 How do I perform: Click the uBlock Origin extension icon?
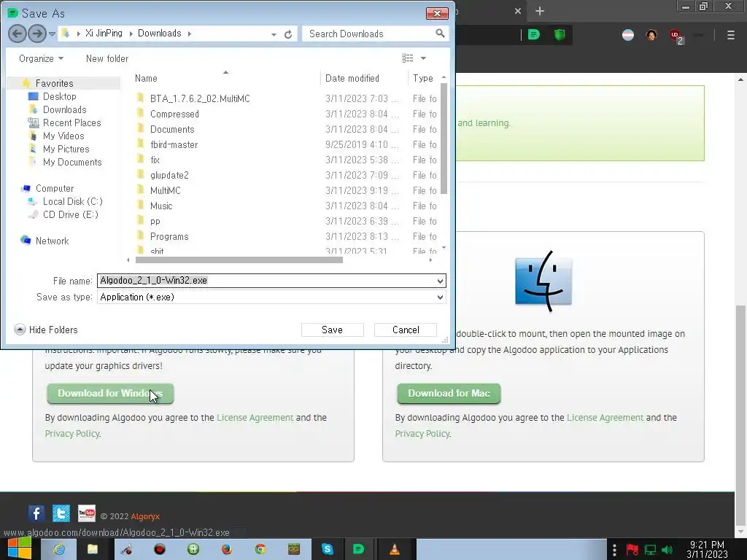(676, 35)
